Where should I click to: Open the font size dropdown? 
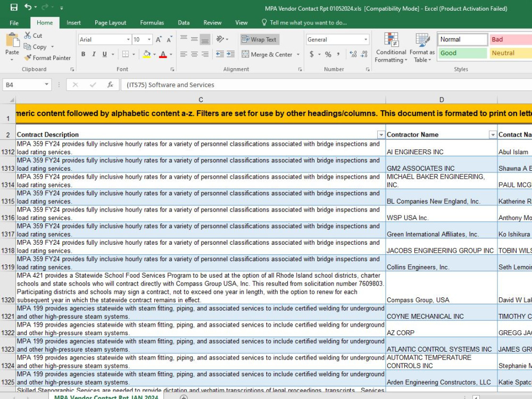click(149, 40)
